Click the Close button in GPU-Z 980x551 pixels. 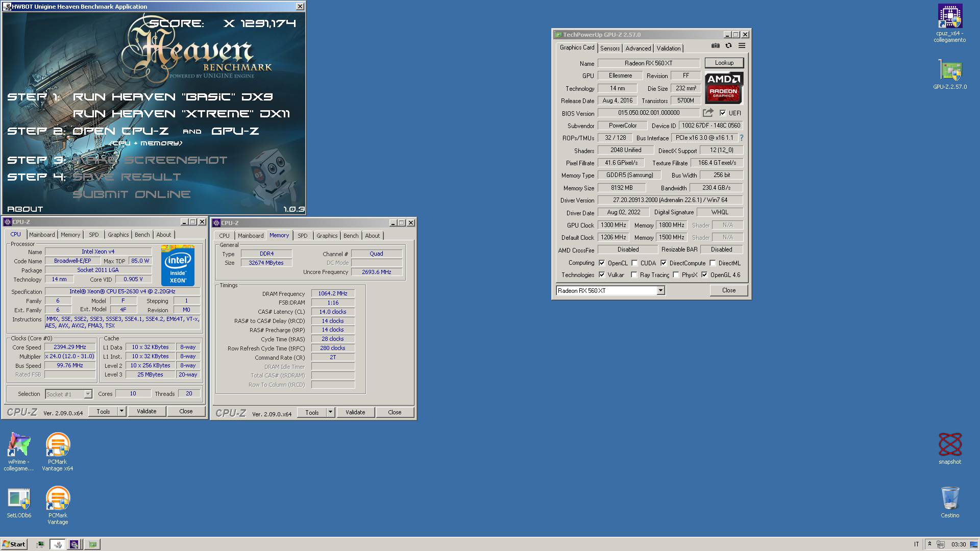pyautogui.click(x=728, y=290)
